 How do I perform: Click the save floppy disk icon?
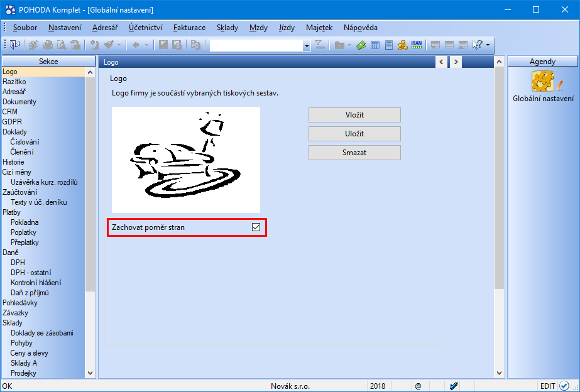(x=163, y=45)
